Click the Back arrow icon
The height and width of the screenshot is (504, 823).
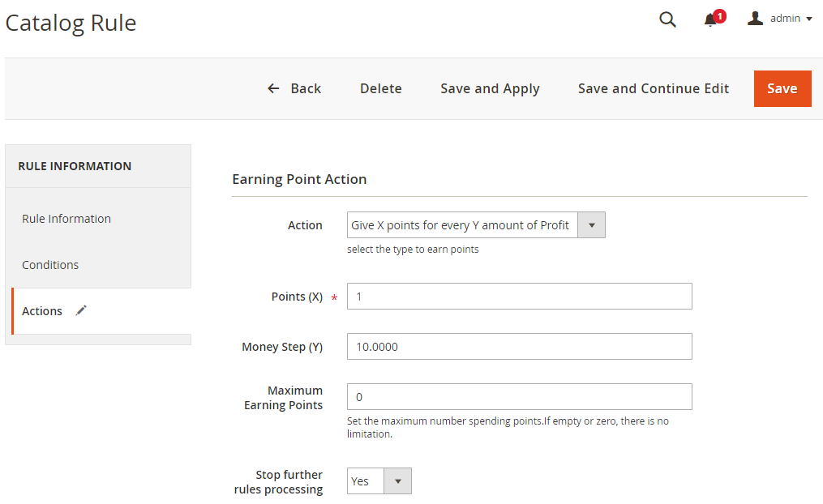pos(274,88)
